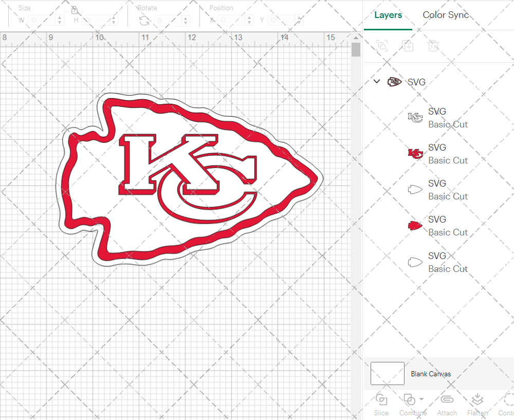The width and height of the screenshot is (514, 420).
Task: Click the Delete trash icon
Action: tap(433, 46)
